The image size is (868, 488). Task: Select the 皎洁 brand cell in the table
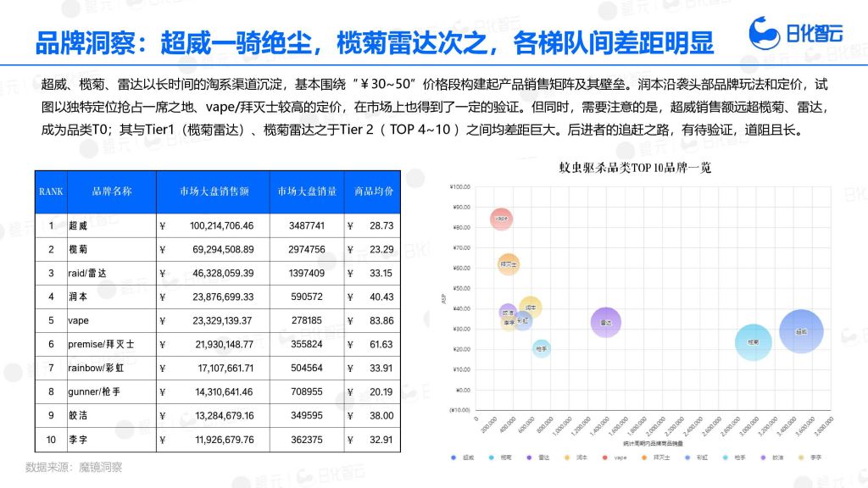point(111,415)
